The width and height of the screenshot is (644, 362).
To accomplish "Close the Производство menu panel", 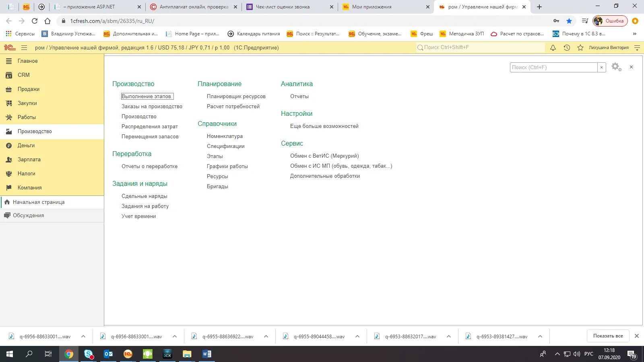I will (x=632, y=67).
